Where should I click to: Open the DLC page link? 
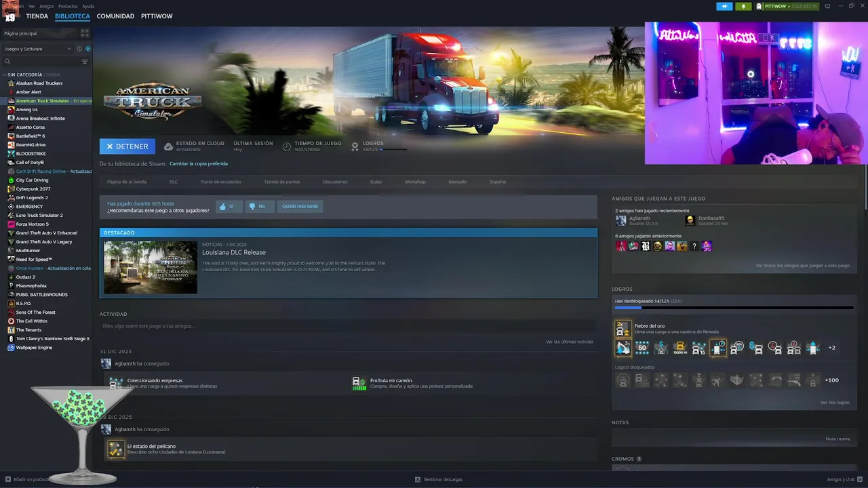point(174,182)
